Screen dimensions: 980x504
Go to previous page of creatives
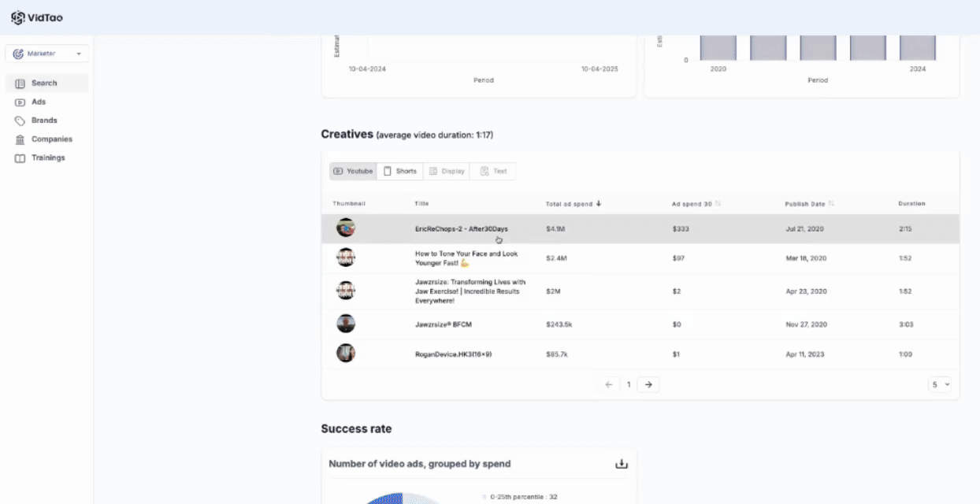(x=608, y=384)
